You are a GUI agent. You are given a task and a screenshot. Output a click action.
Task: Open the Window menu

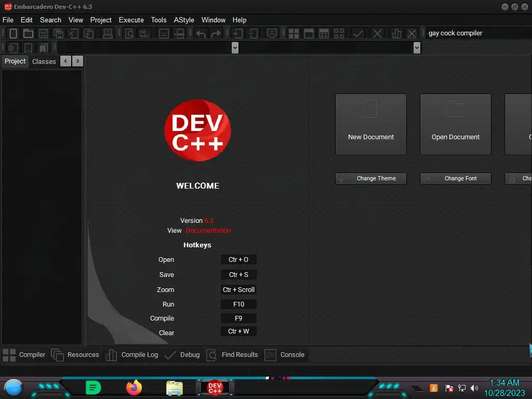(x=214, y=20)
